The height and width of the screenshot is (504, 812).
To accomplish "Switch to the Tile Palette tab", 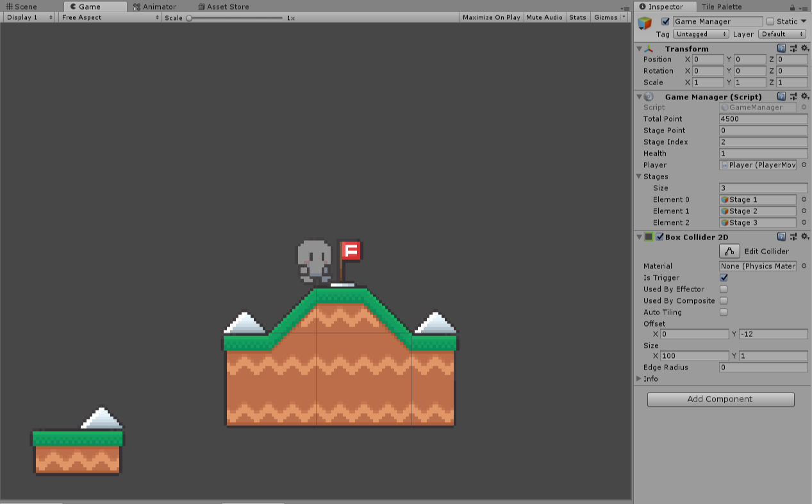I will point(722,6).
